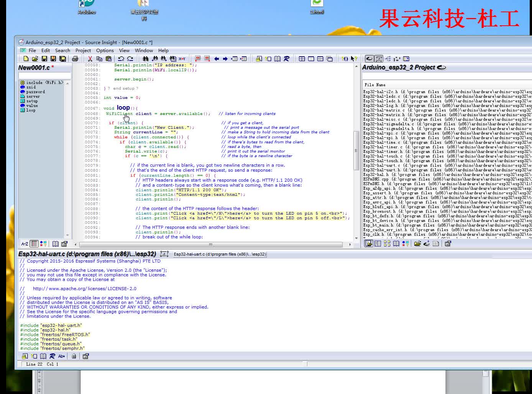
Task: Click the Go Back blue arrow
Action: click(216, 59)
